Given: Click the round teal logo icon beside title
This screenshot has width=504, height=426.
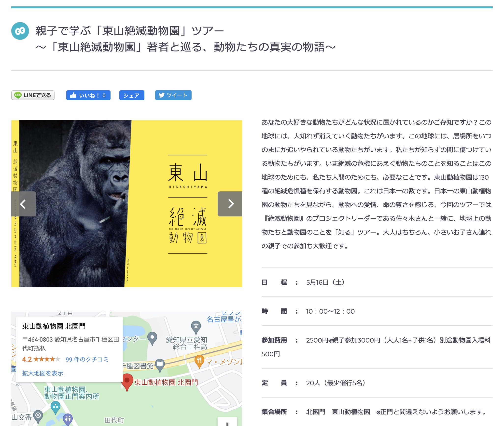Looking at the screenshot, I should click(20, 31).
